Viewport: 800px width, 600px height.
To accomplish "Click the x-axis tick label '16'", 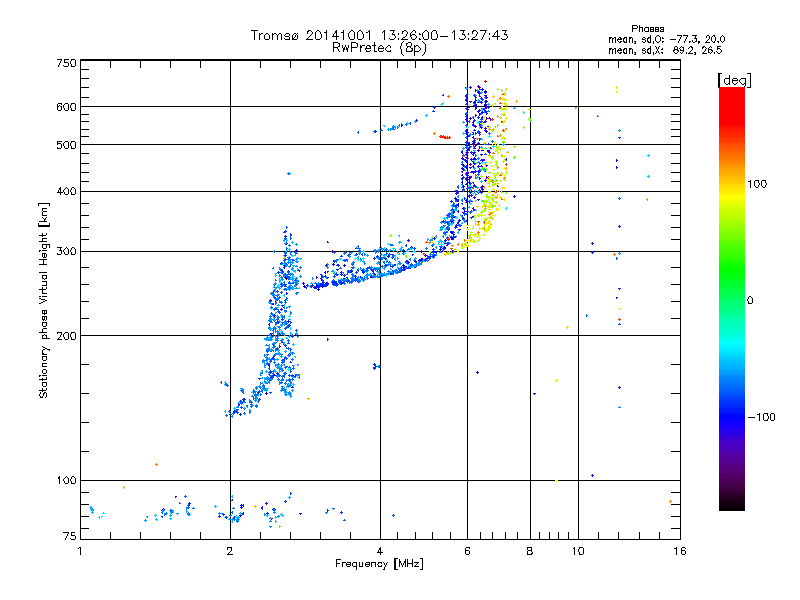I will tap(680, 551).
